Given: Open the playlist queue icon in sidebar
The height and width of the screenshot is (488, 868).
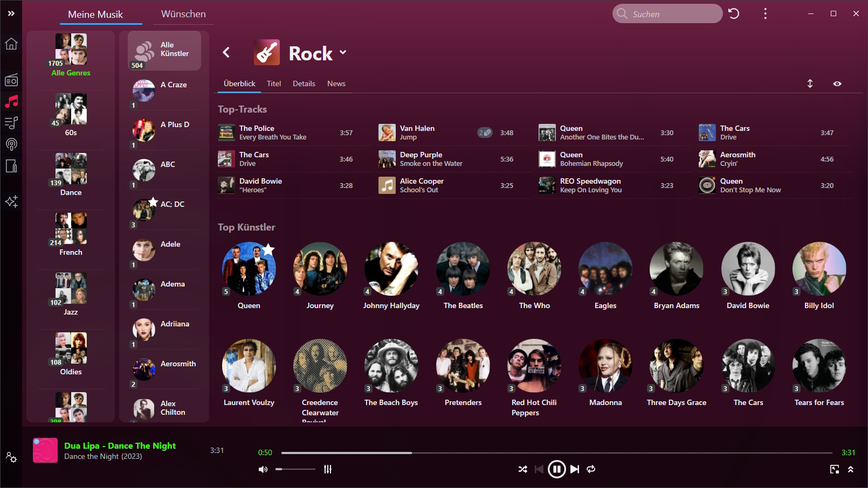Looking at the screenshot, I should click(11, 123).
